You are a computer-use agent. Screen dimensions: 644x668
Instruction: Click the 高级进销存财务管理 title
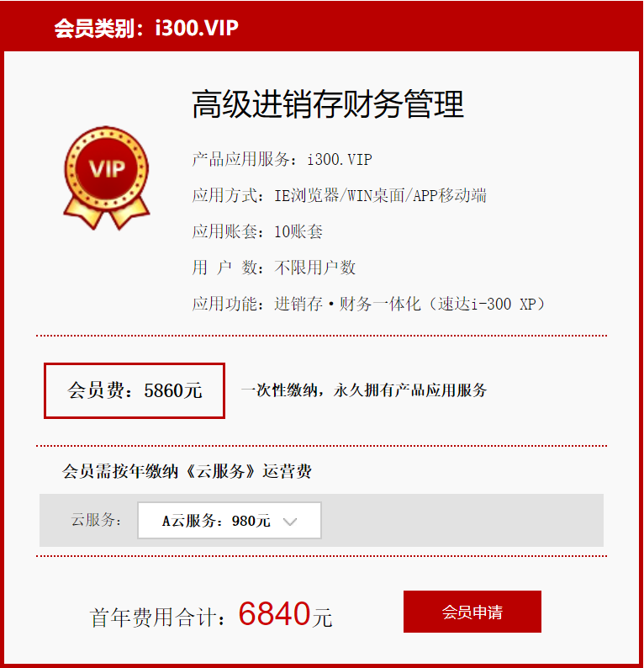[x=328, y=104]
